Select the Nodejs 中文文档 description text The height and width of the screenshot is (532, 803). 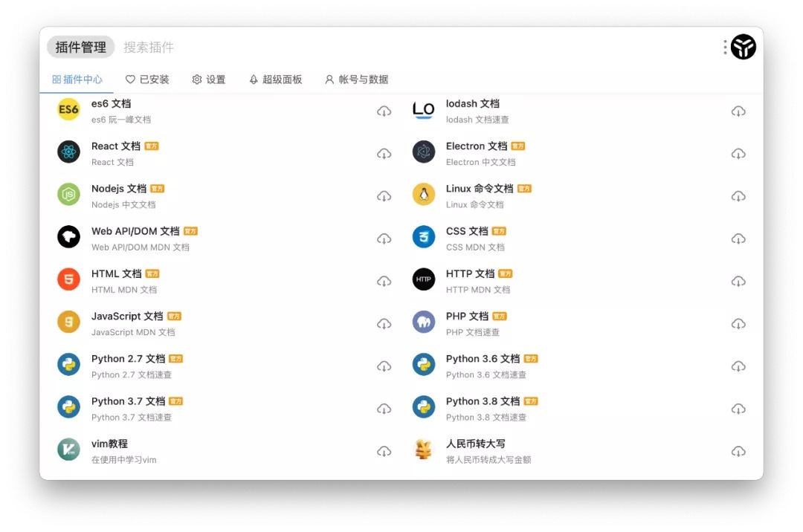tap(123, 204)
